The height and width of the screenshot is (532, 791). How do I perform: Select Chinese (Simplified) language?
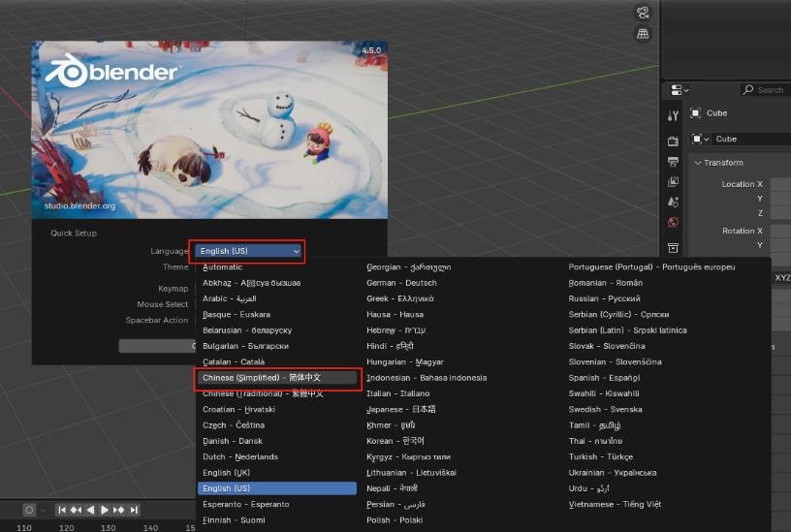coord(277,378)
